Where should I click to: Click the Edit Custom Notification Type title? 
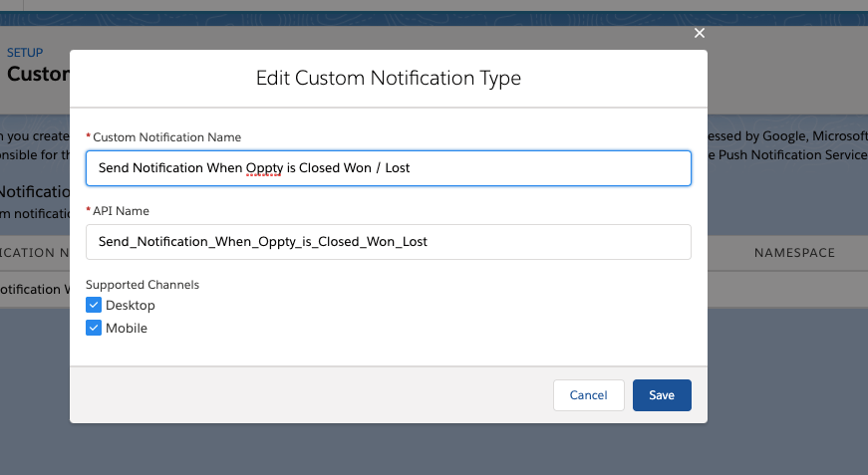point(389,78)
